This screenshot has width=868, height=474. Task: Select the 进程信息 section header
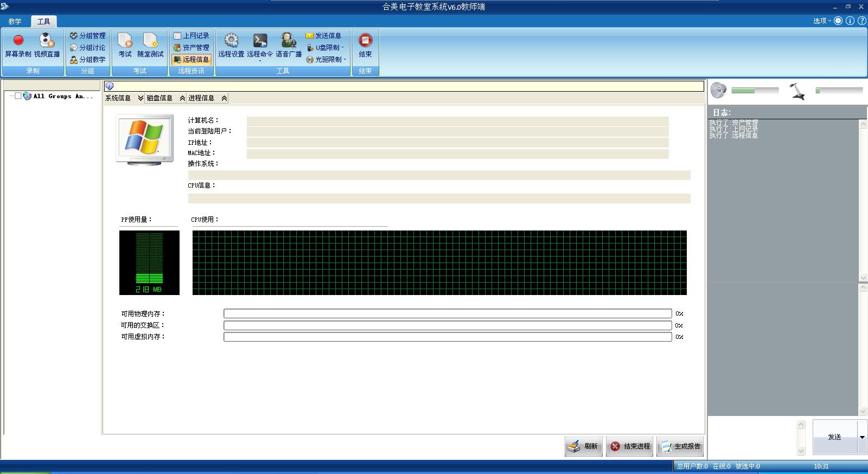pyautogui.click(x=201, y=98)
